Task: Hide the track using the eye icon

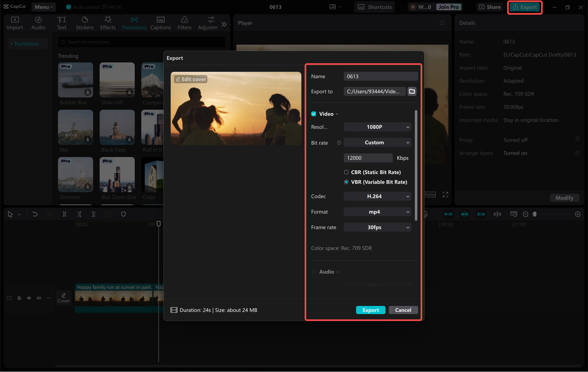Action: 29,298
